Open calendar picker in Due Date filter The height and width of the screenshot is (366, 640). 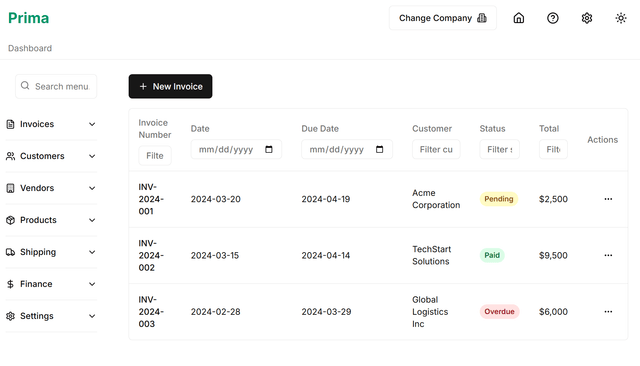point(380,149)
